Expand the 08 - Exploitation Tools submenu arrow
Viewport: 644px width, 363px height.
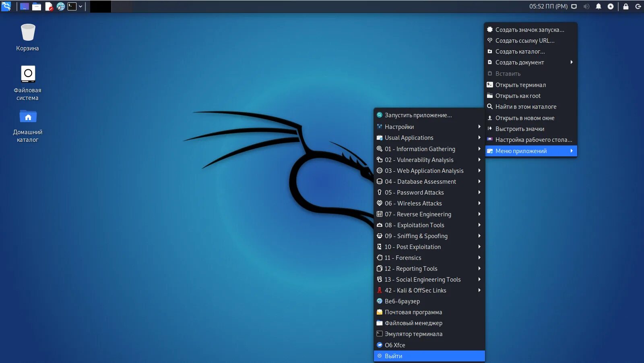pyautogui.click(x=479, y=225)
